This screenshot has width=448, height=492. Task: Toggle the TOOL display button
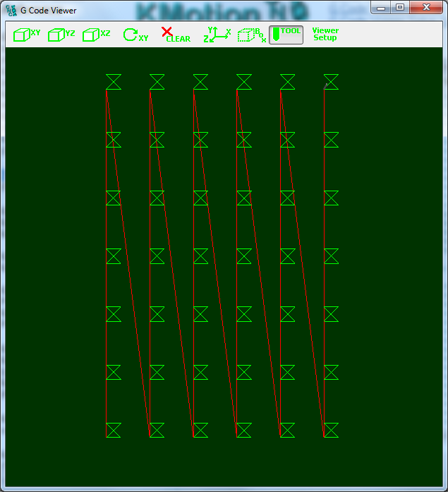click(x=286, y=34)
